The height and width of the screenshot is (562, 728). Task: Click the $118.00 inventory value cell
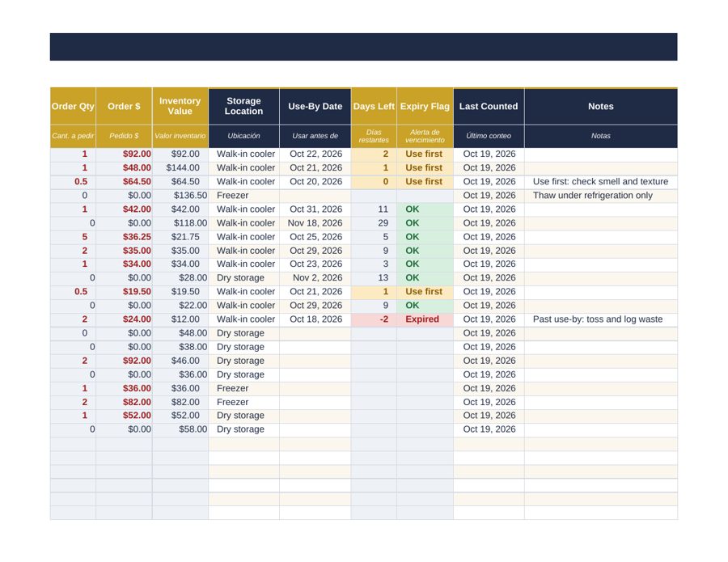(x=180, y=223)
